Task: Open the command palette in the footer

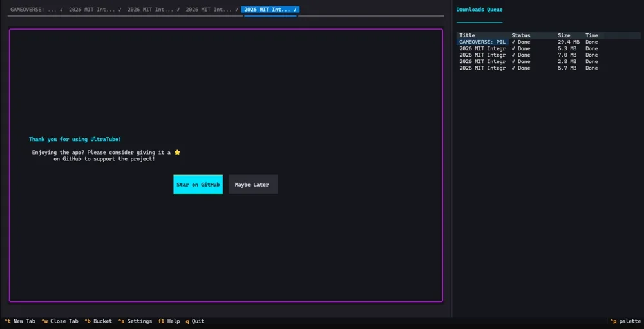Action: pyautogui.click(x=625, y=321)
